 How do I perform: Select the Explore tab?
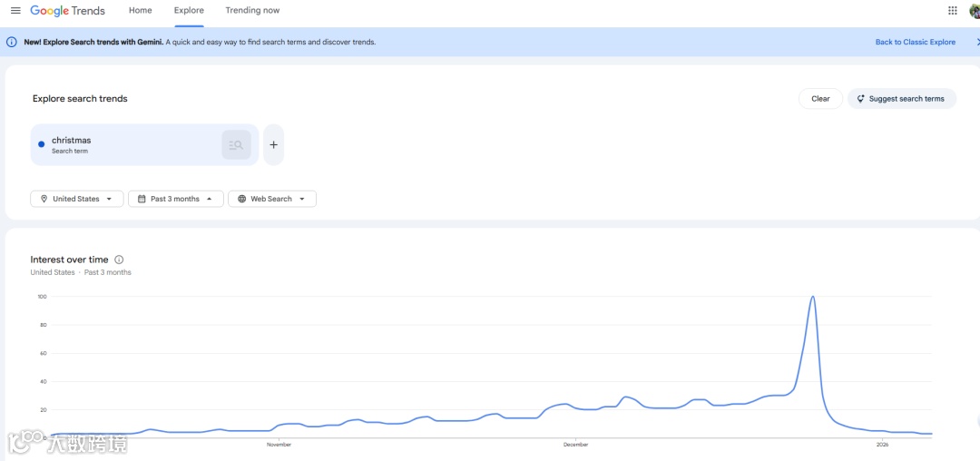(189, 11)
